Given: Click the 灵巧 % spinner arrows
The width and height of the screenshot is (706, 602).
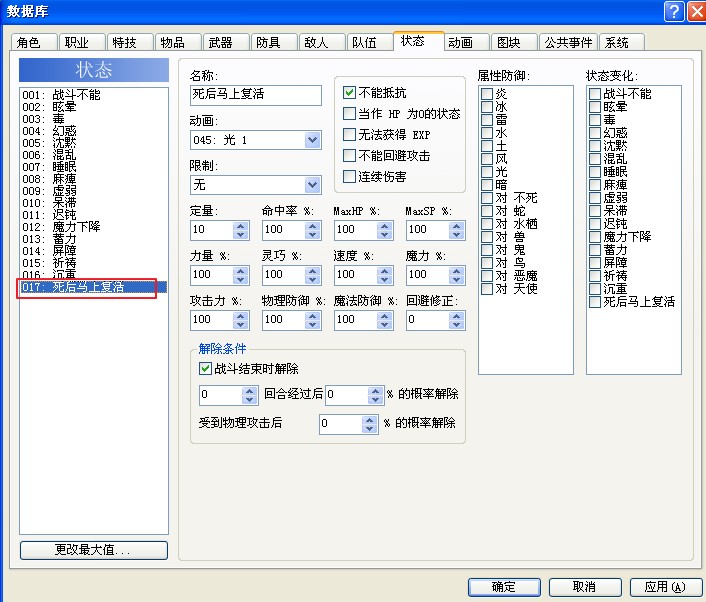Looking at the screenshot, I should pyautogui.click(x=312, y=275).
